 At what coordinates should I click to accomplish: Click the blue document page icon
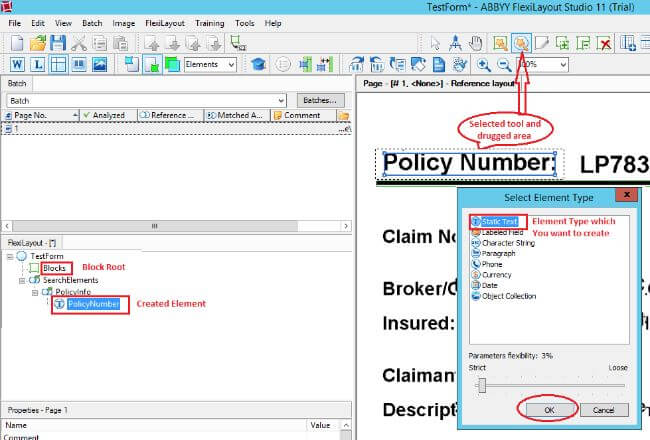[x=439, y=64]
